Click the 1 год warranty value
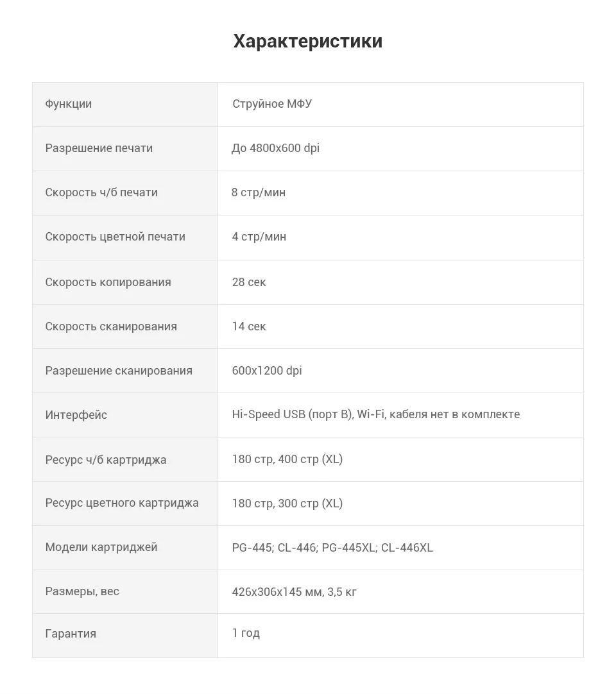This screenshot has height=694, width=616. pyautogui.click(x=246, y=633)
